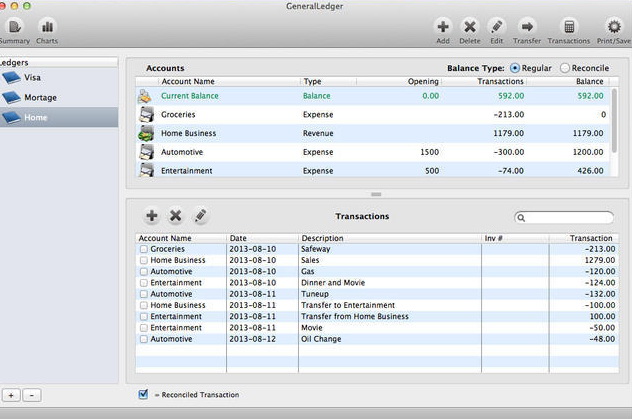632x419 pixels.
Task: Sort transactions by the Date column header
Action: click(x=238, y=238)
